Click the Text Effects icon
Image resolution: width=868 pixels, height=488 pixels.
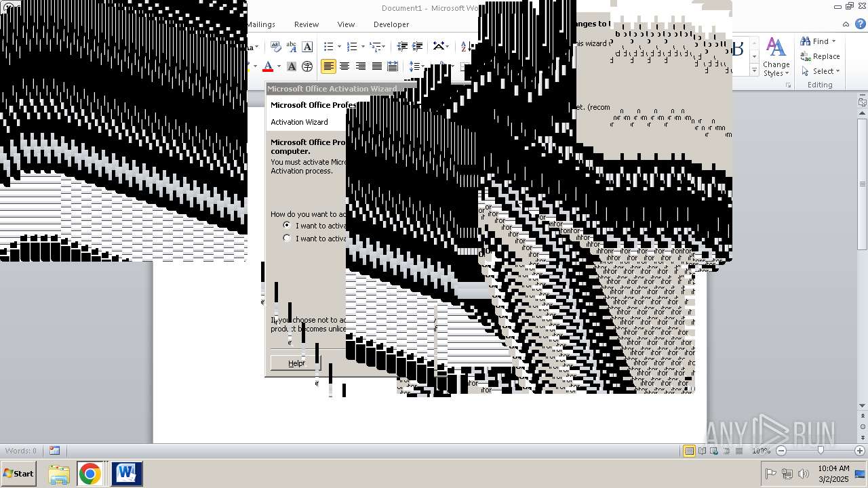[292, 47]
